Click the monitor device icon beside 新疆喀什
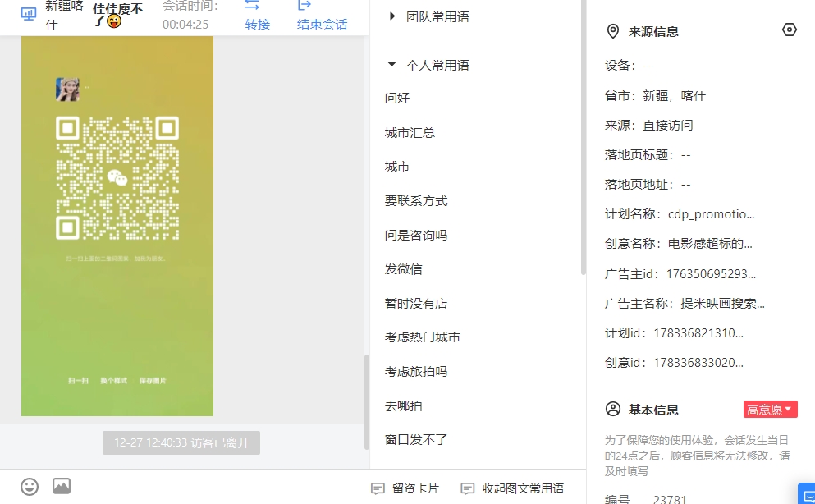Viewport: 815px width, 504px height. click(x=29, y=14)
